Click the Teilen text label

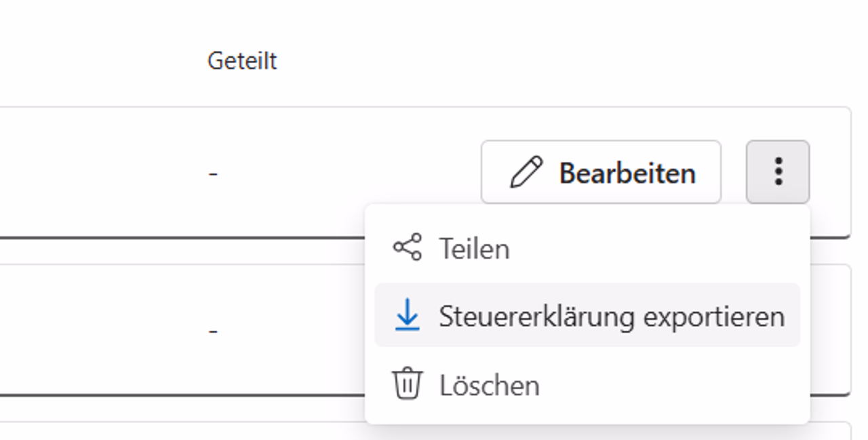tap(474, 249)
